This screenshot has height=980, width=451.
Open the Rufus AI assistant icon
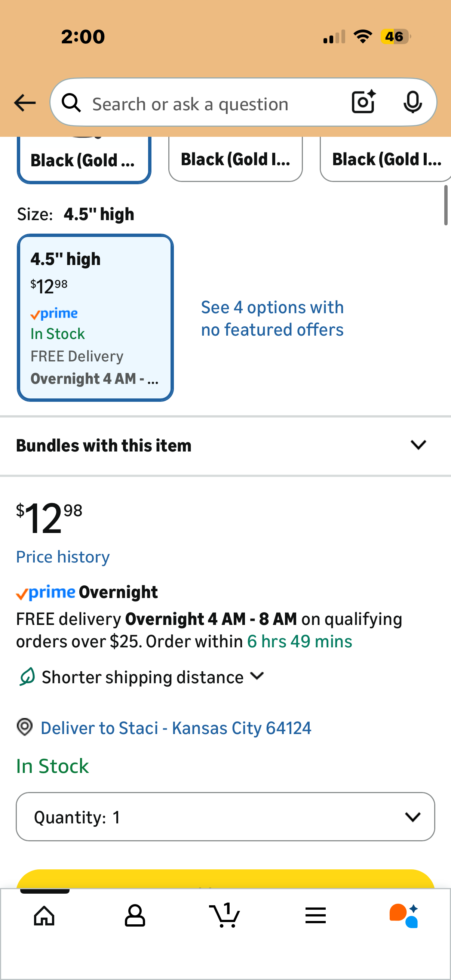(404, 915)
